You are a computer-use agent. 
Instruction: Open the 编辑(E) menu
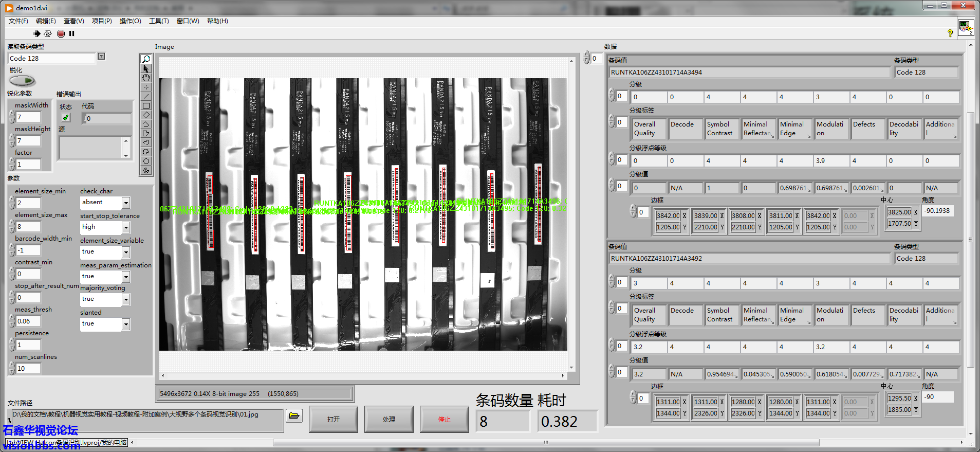(x=46, y=21)
